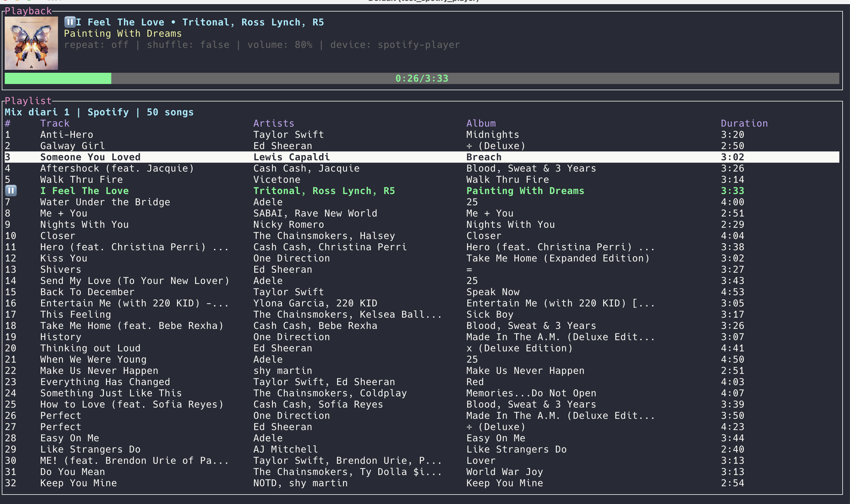
Task: Click the pause icon beside the playback title
Action: coord(70,22)
